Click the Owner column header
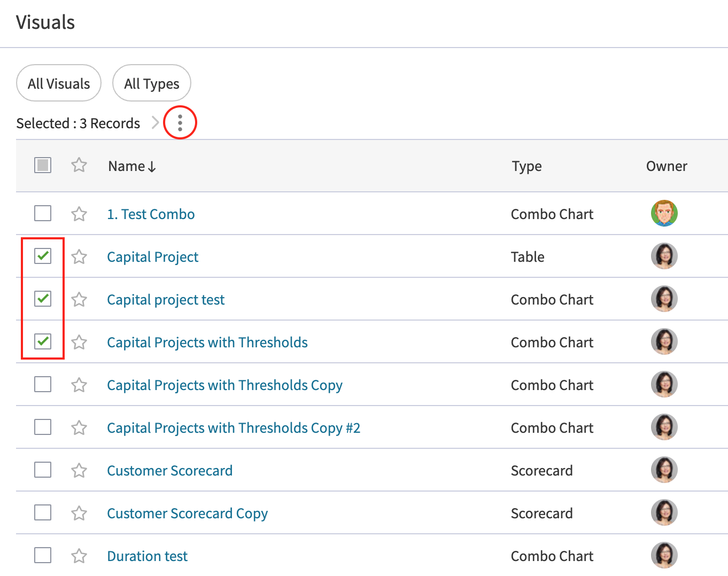Screen dimensions: 728x576 tap(666, 166)
